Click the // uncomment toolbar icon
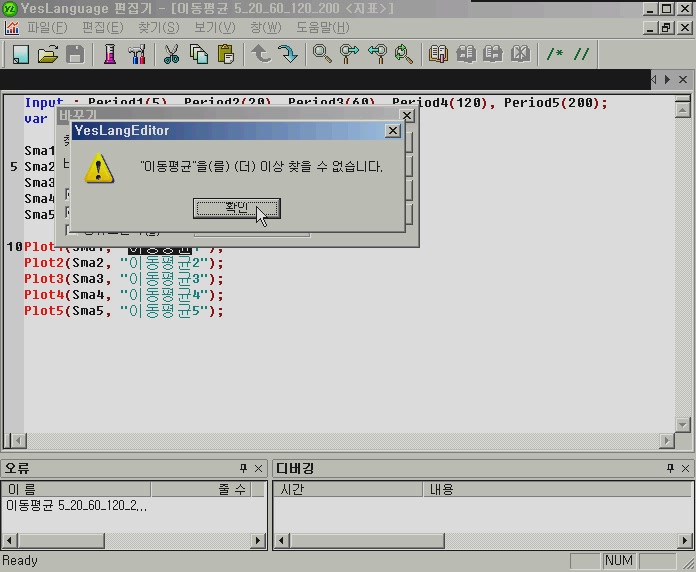Screen dimensions: 696x572 tap(581, 54)
